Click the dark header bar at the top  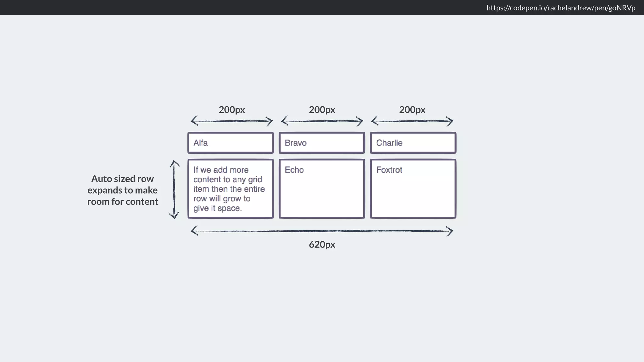click(x=220, y=7)
